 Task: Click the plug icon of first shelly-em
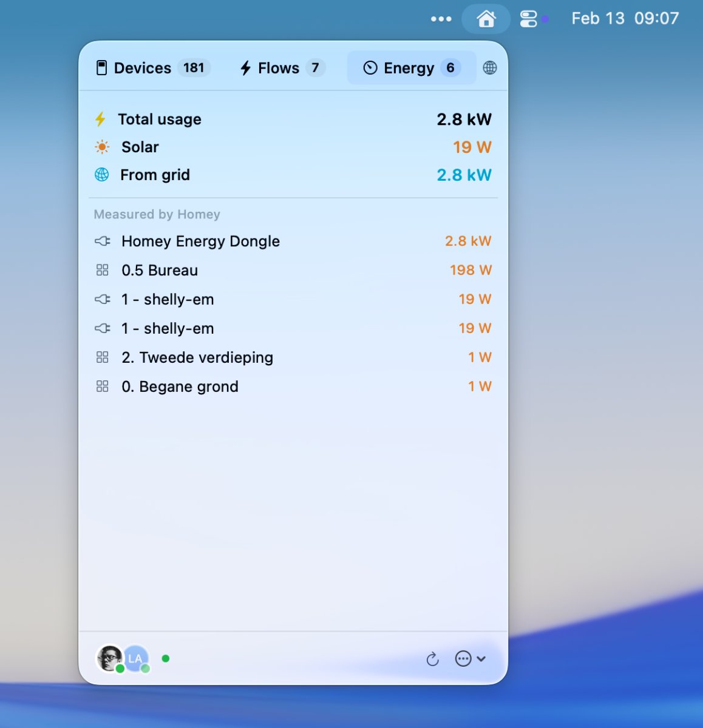[102, 300]
